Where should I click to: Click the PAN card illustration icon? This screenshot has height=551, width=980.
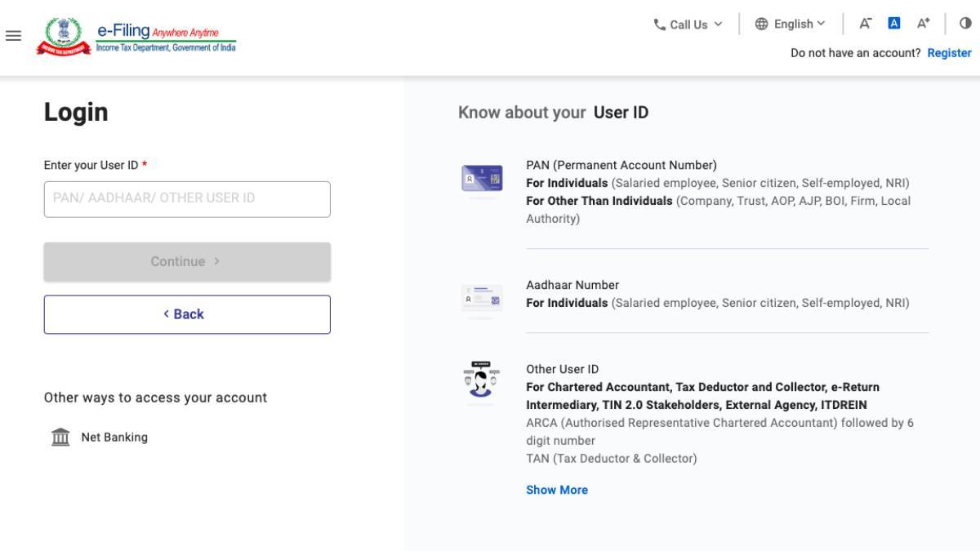click(x=482, y=179)
